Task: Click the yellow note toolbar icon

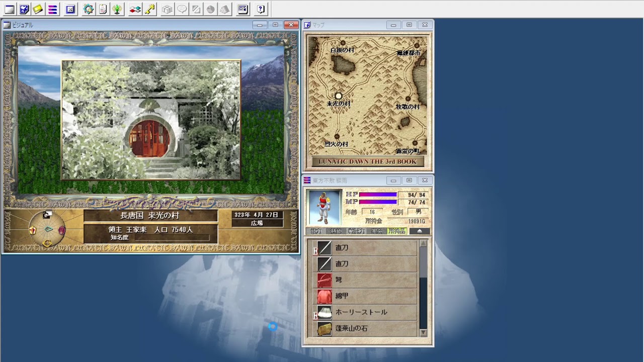Action: pos(38,9)
